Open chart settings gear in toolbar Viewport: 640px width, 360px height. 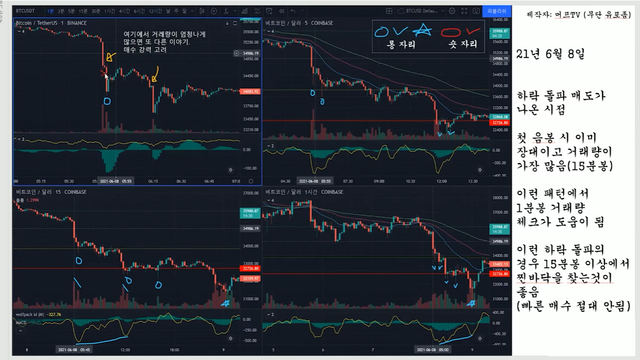pyautogui.click(x=452, y=11)
